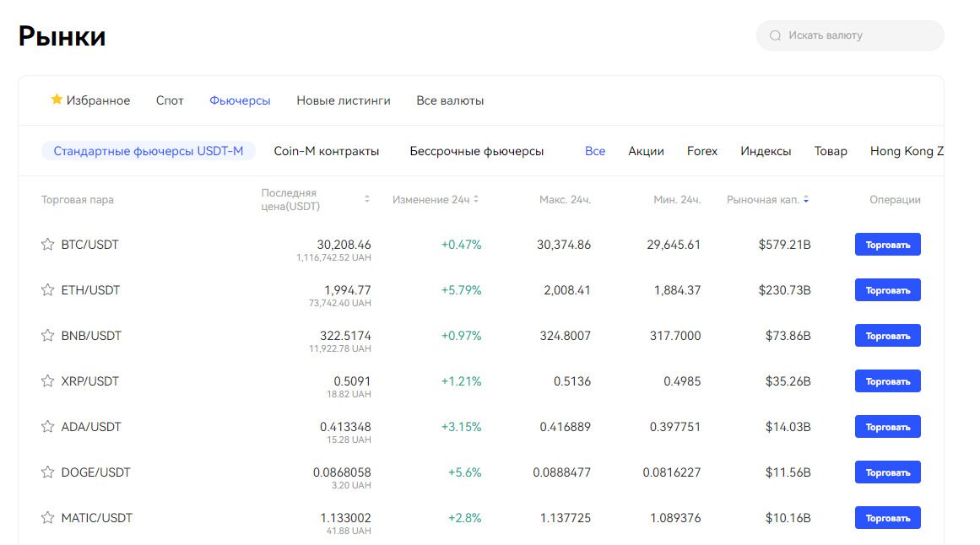The height and width of the screenshot is (545, 980).
Task: Sort by Последняя цена(USDT) column arrows
Action: 367,200
